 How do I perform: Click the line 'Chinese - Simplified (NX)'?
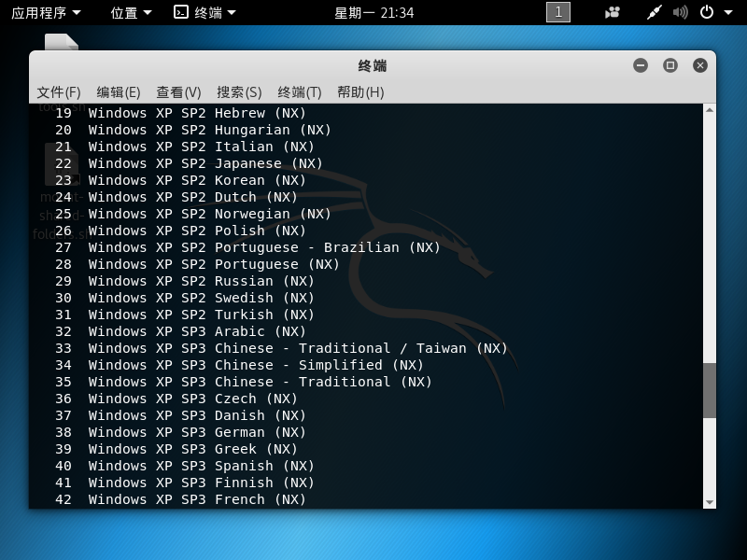(319, 365)
